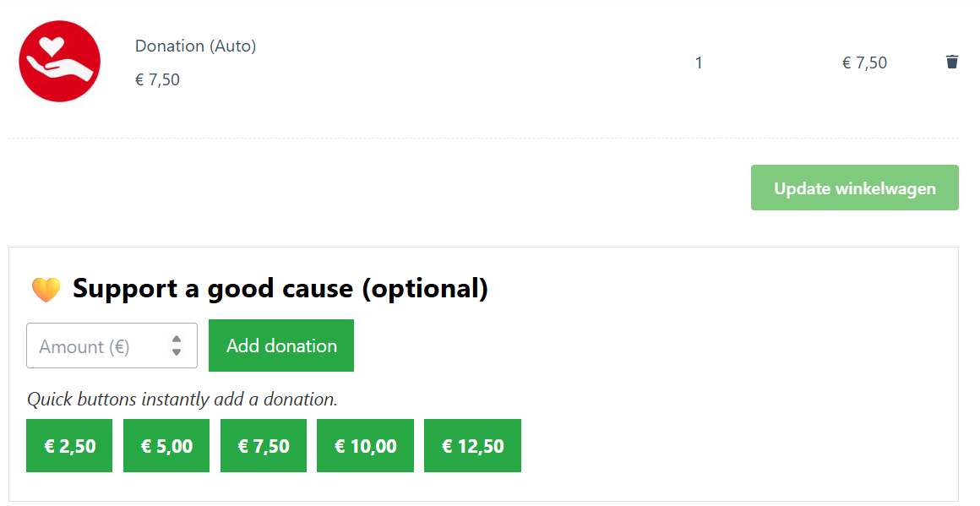Add a € 2,50 quick donation

click(x=68, y=445)
